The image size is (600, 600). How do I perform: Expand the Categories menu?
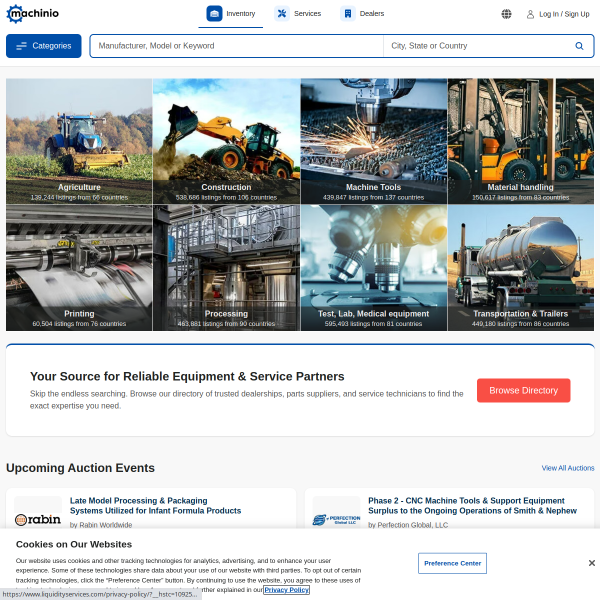click(x=44, y=46)
